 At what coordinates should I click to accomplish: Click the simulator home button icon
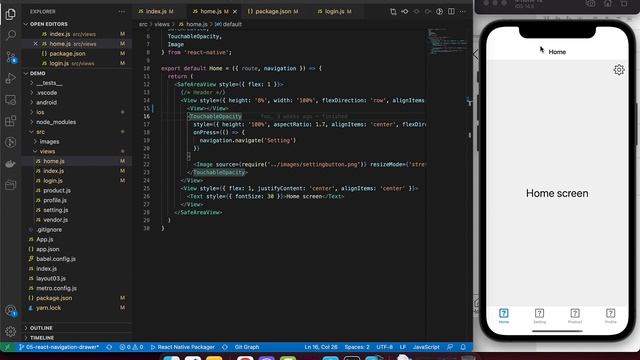click(x=608, y=4)
